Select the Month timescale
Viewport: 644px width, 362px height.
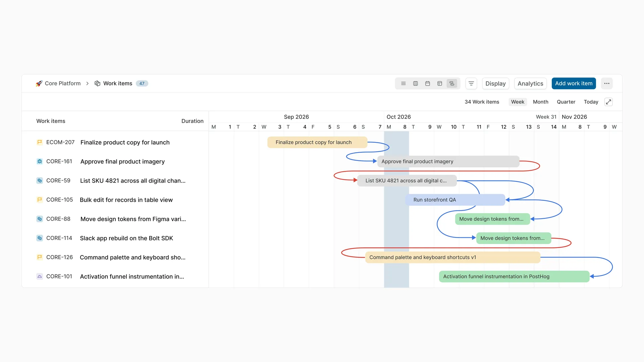pyautogui.click(x=541, y=102)
